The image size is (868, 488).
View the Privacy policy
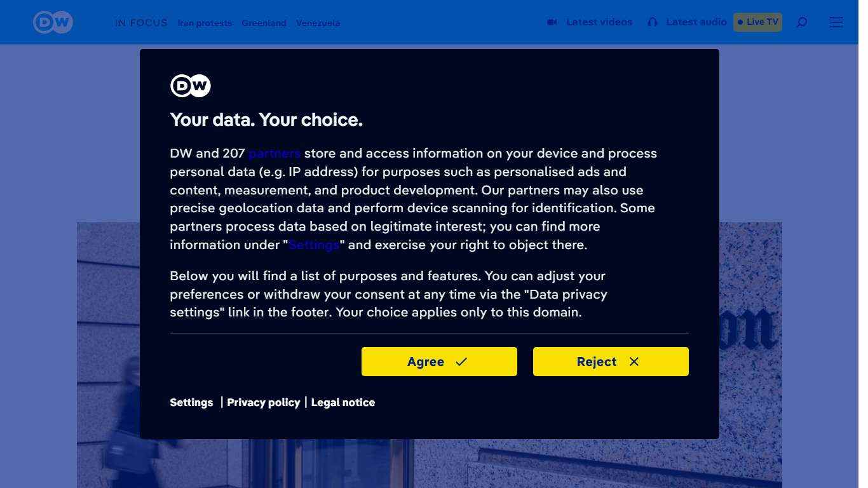263,402
